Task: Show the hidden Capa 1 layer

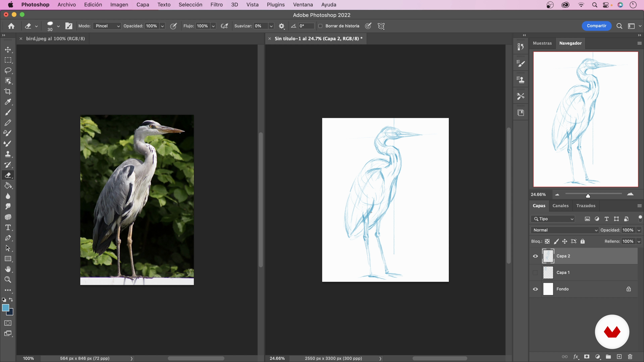Action: point(535,273)
